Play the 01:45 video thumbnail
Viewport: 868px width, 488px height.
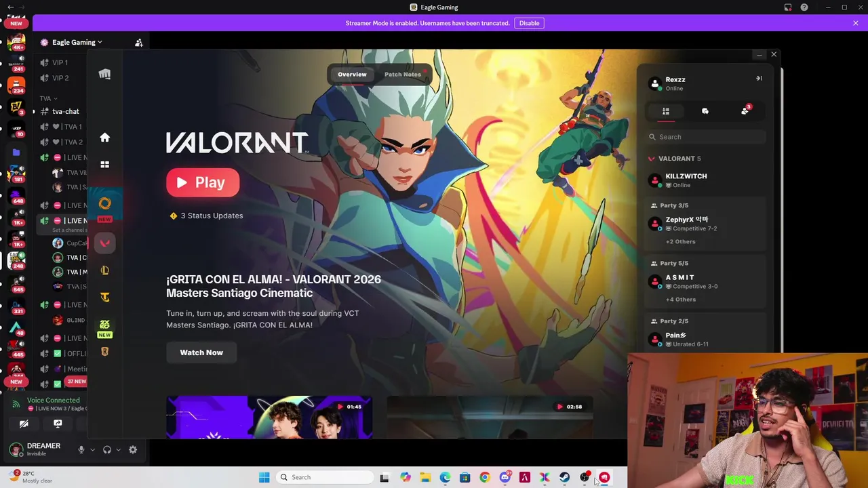269,418
